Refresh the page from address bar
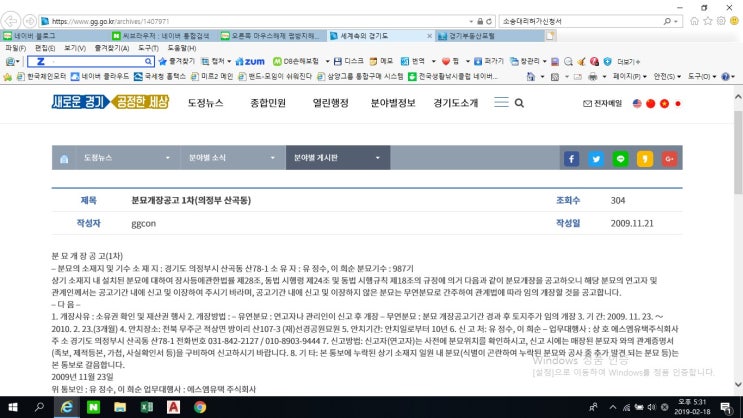This screenshot has width=743, height=418. (489, 21)
